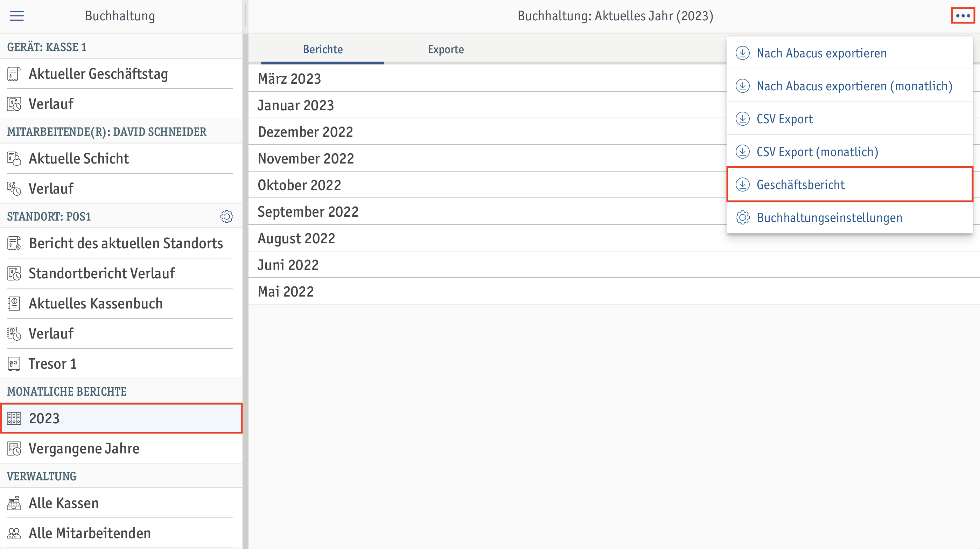
Task: Open Aktuelles Kassenbuch
Action: pos(121,304)
